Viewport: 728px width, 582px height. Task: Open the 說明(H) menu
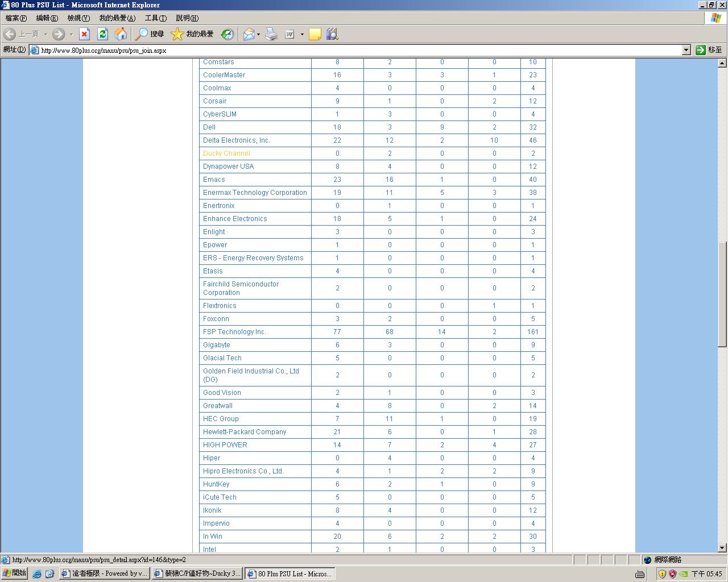click(187, 18)
